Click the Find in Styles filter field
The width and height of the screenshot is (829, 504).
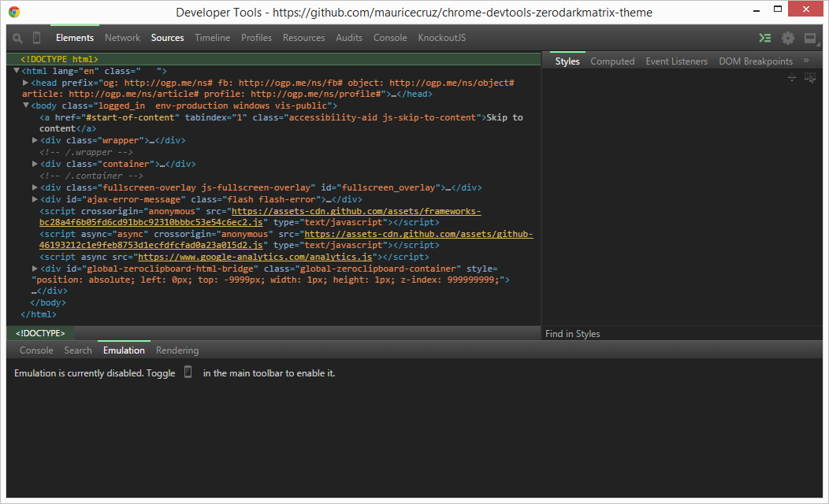pos(682,333)
